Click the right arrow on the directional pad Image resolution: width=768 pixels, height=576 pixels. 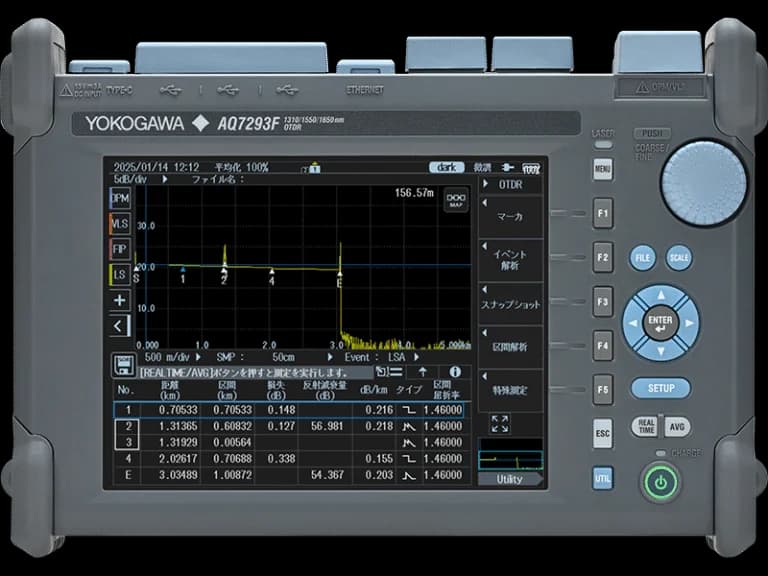(689, 323)
